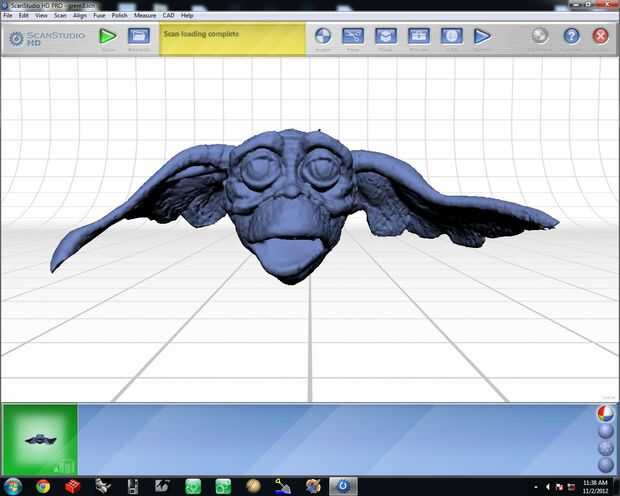This screenshot has width=620, height=496.
Task: Open the grey robot figure taskbar app
Action: point(103,487)
